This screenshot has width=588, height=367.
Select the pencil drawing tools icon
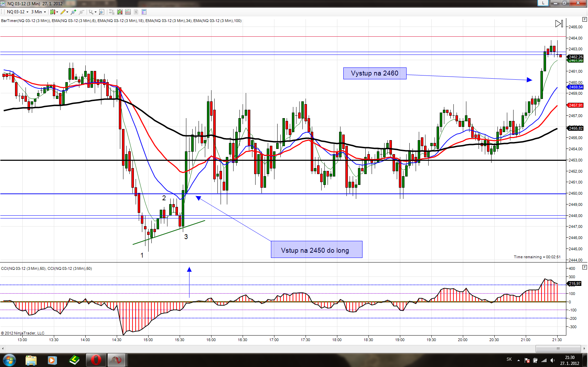63,12
